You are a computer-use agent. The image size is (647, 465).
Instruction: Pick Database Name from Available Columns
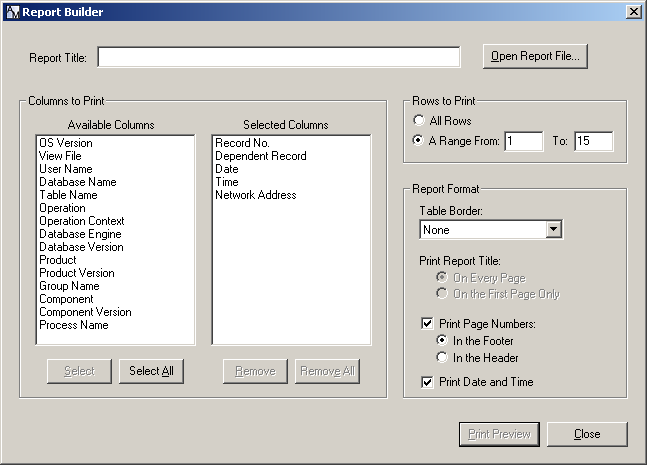(x=77, y=182)
